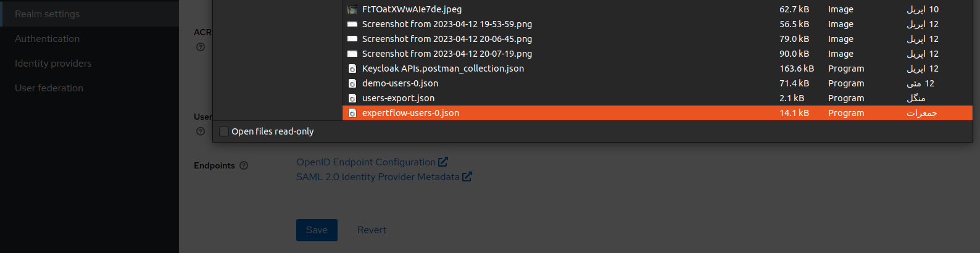The image size is (980, 253).
Task: Open Realm settings in the sidebar
Action: (48, 14)
